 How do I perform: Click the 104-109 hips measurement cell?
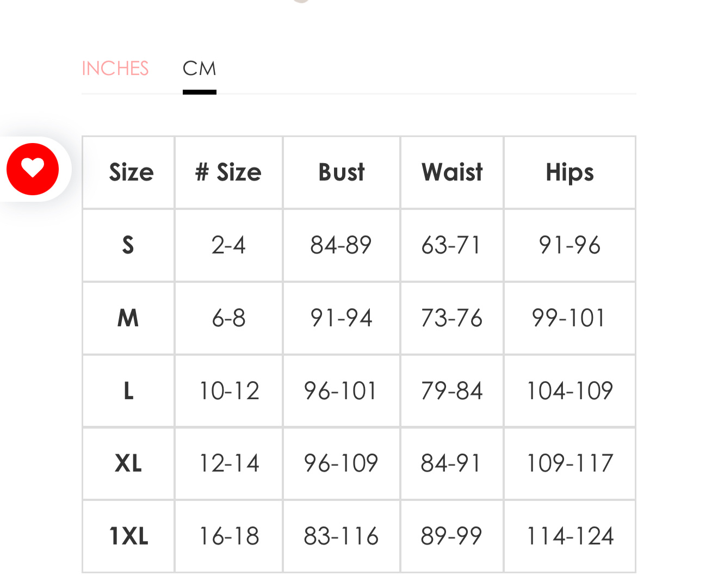(570, 391)
